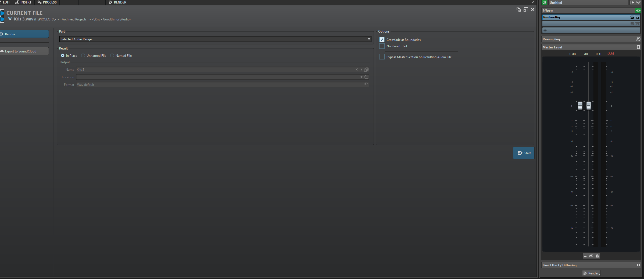This screenshot has width=644, height=279.
Task: Click the reset Master Section arrow icon
Action: click(x=632, y=2)
